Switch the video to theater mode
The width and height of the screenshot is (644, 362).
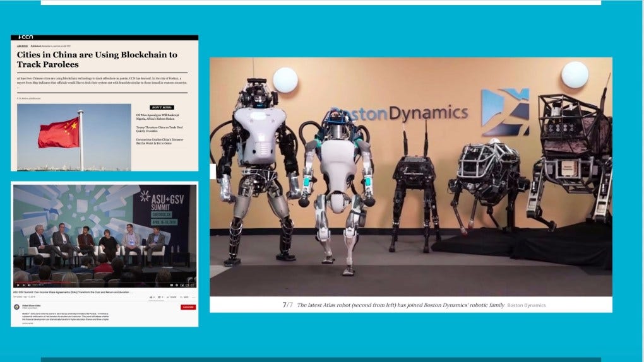click(187, 285)
